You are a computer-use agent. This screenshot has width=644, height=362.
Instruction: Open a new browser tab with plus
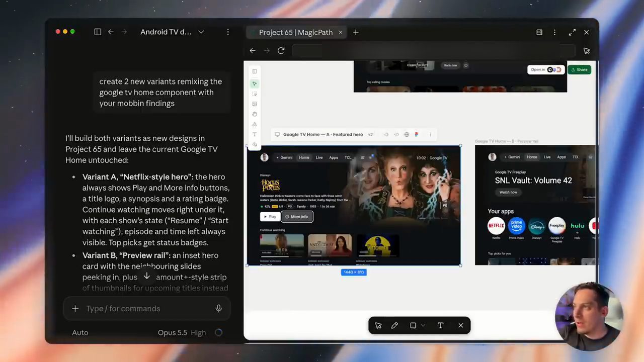coord(356,32)
